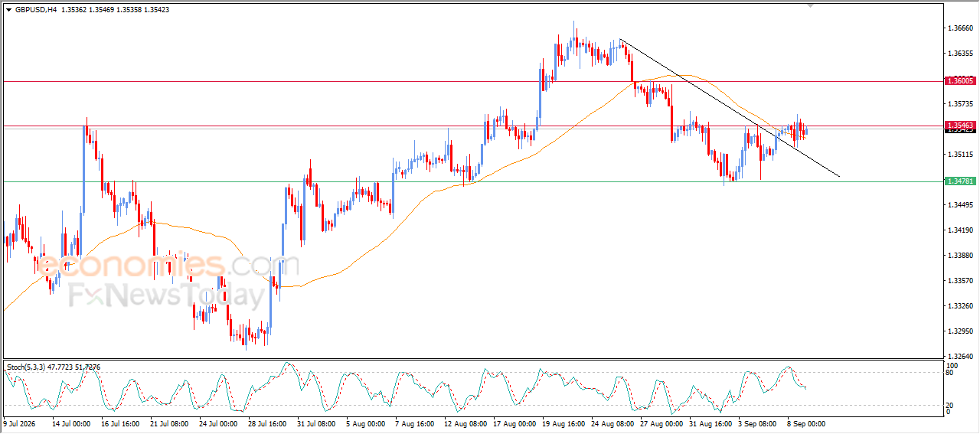Click the 7 Aug 16:00 time label
The image size is (980, 434).
(x=413, y=423)
